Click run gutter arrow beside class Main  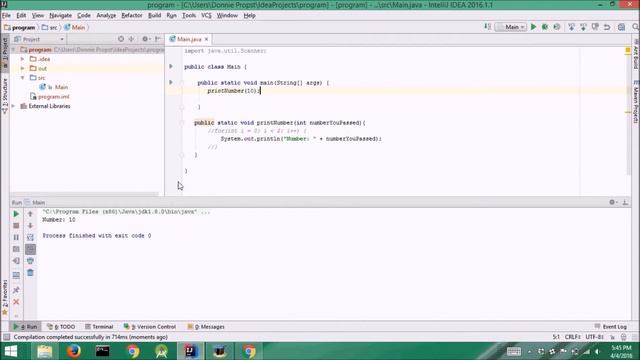[x=171, y=66]
